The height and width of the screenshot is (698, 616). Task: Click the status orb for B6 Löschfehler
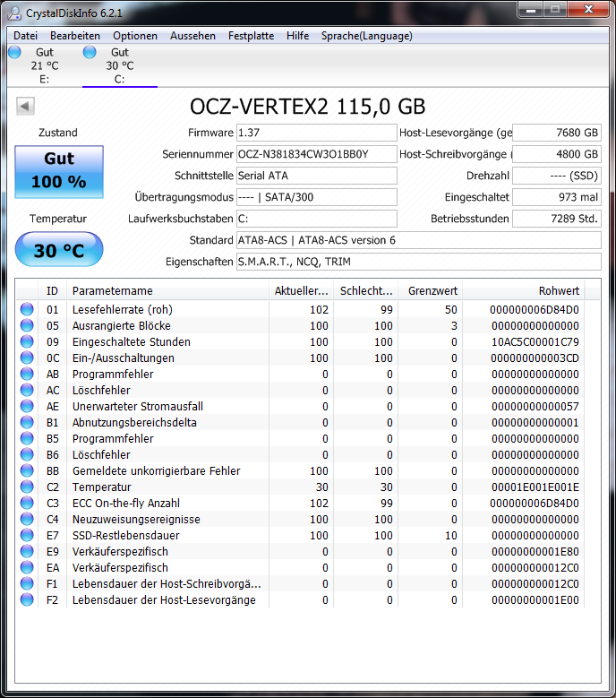tap(27, 454)
